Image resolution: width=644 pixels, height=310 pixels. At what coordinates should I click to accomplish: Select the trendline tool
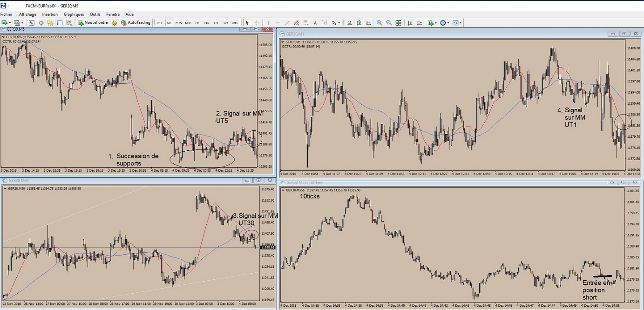(287, 23)
